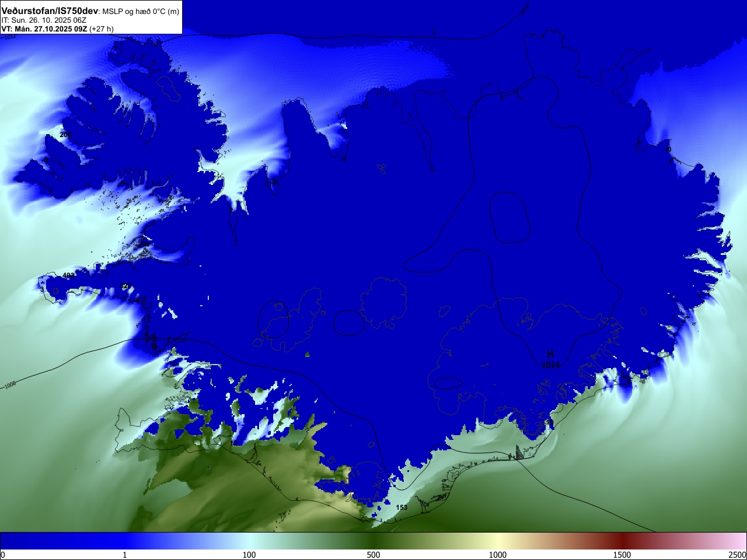The height and width of the screenshot is (560, 747).
Task: Click the '1' tick on the colour scale
Action: click(124, 555)
